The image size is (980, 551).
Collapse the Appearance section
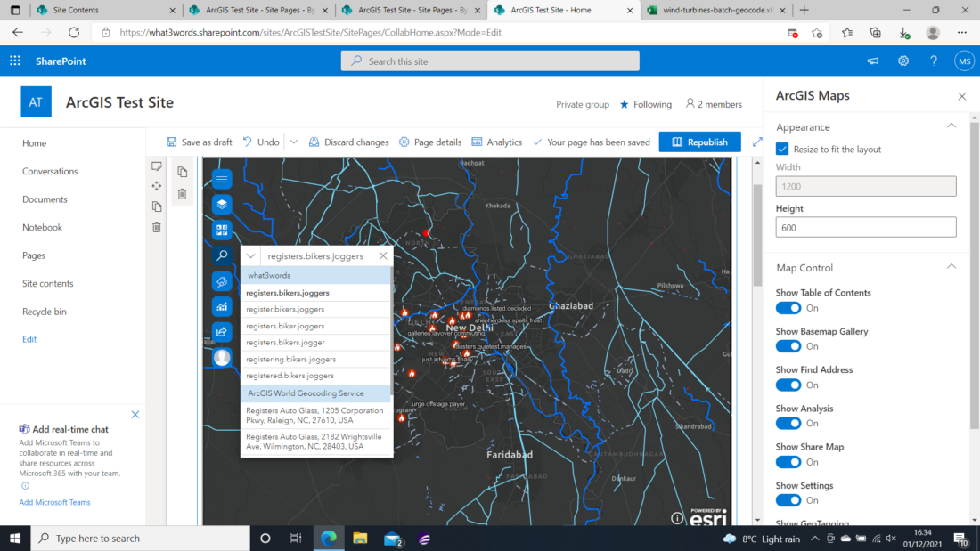[x=951, y=126]
